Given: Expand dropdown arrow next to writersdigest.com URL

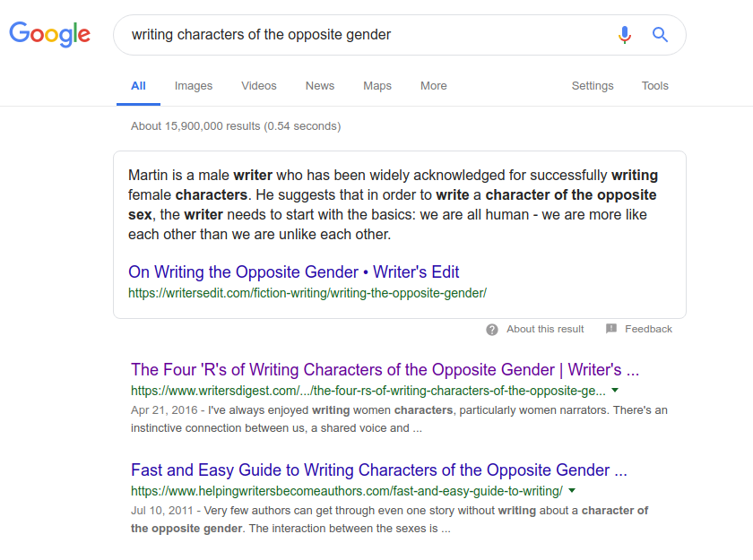Looking at the screenshot, I should [x=615, y=392].
